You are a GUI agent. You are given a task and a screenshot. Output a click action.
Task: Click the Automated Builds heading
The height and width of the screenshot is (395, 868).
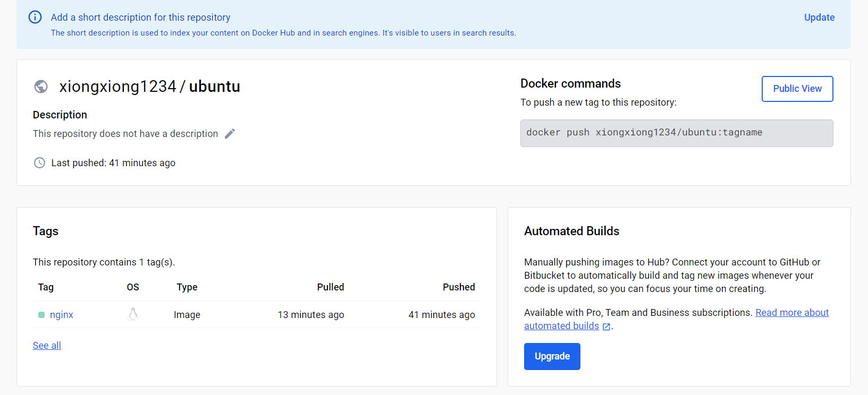pyautogui.click(x=572, y=231)
